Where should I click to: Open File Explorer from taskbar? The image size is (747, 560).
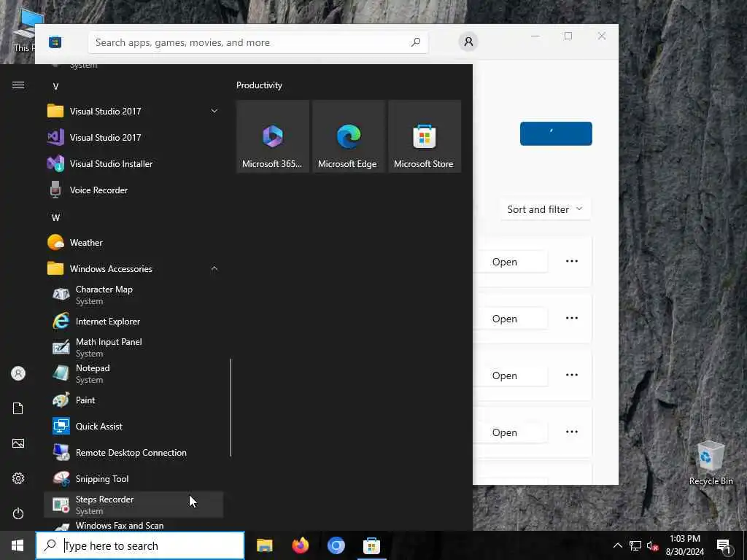[x=264, y=545]
